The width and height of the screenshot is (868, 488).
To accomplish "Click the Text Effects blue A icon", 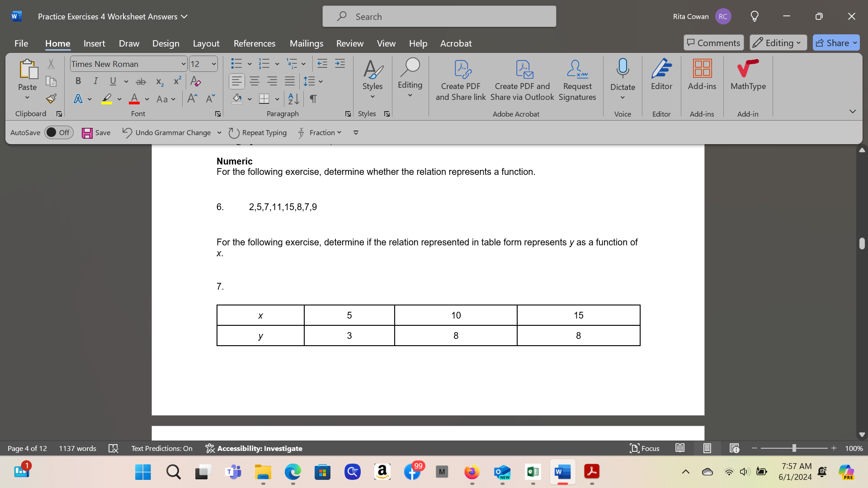I will [78, 99].
